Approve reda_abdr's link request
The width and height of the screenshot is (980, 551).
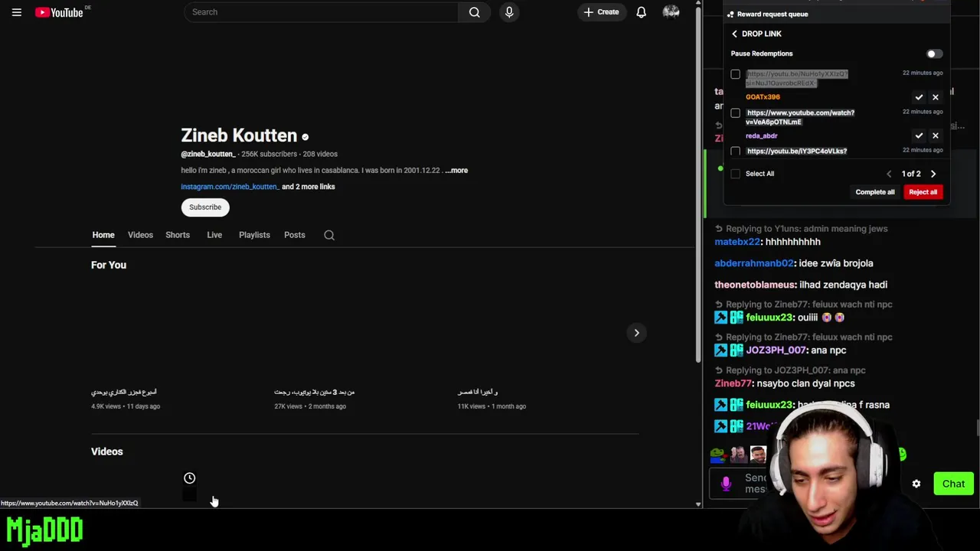(x=919, y=135)
